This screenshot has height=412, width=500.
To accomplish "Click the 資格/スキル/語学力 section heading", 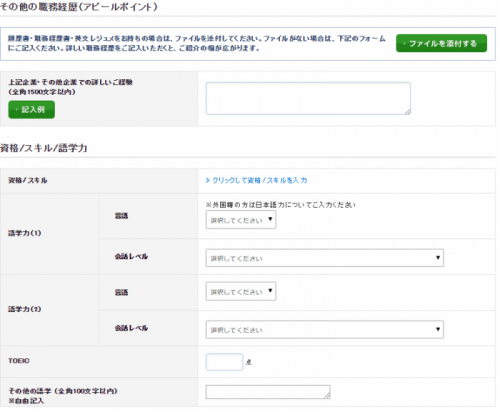I will (44, 148).
